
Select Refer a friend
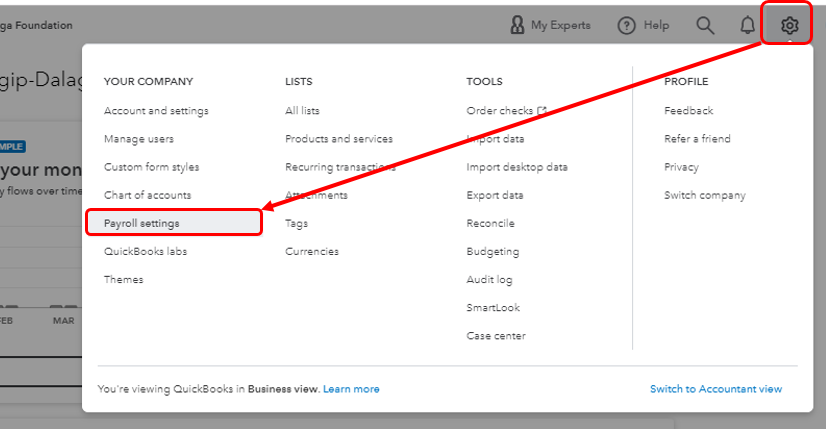pyautogui.click(x=697, y=139)
